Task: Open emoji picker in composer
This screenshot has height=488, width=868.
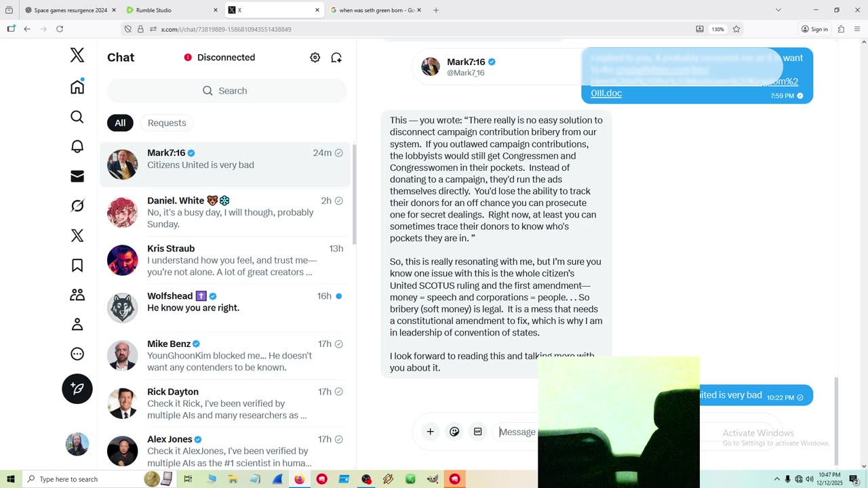Action: pyautogui.click(x=454, y=432)
